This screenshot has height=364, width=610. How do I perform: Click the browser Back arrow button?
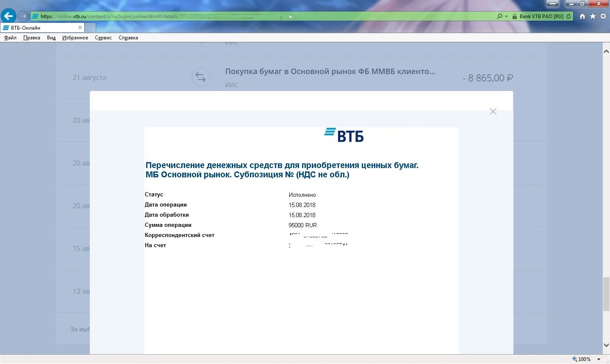pos(8,16)
